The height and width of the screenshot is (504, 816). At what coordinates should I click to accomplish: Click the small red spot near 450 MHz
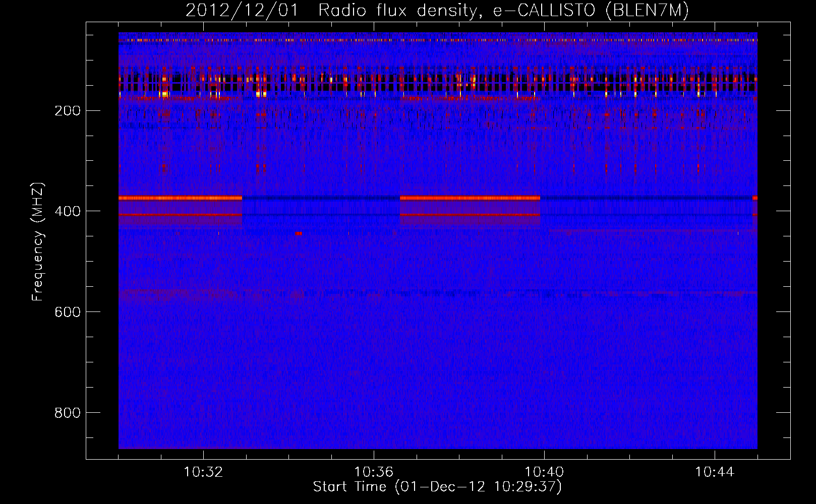[299, 233]
